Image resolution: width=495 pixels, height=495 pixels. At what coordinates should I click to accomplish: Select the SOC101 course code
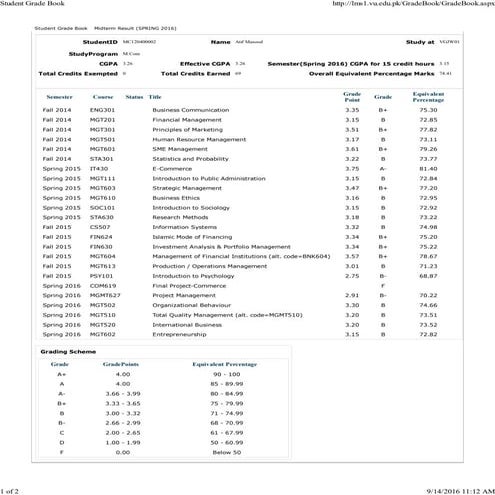click(x=102, y=208)
